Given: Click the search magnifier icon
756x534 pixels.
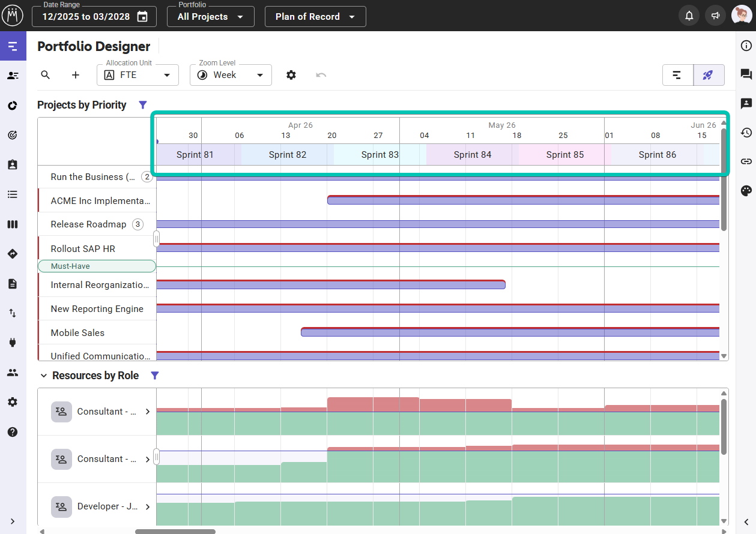Looking at the screenshot, I should coord(46,75).
